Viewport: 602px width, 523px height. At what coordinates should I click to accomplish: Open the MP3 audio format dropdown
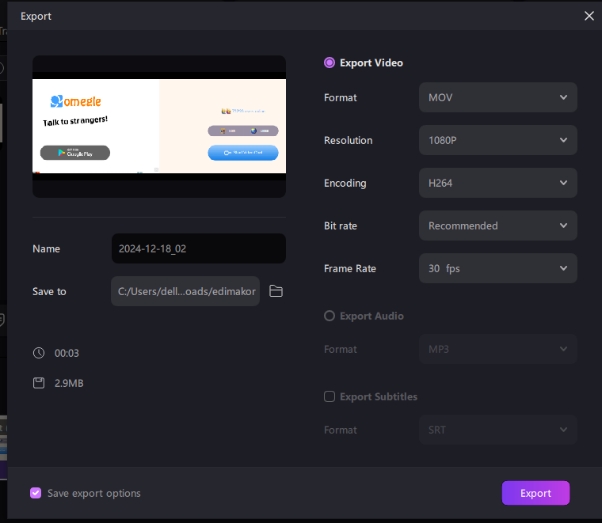(497, 349)
